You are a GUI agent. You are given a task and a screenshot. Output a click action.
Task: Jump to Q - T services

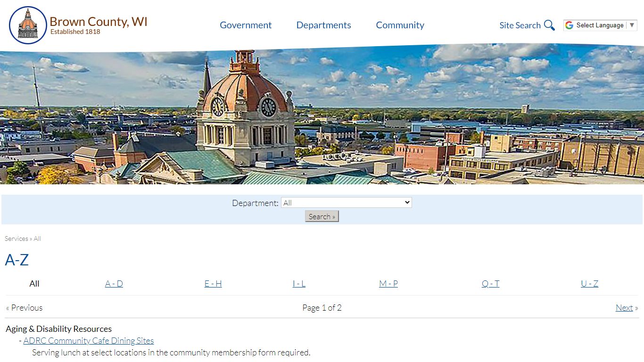click(x=490, y=284)
